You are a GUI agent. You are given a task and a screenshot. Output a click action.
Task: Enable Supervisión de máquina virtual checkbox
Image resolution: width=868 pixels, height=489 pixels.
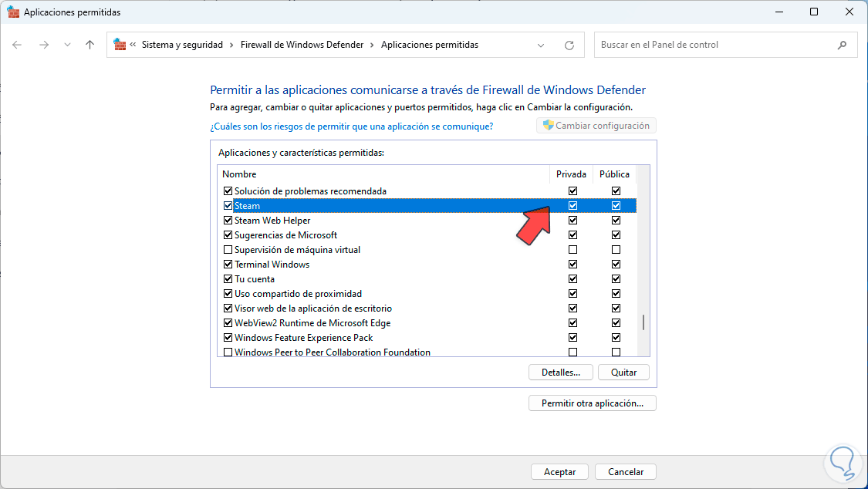[228, 249]
